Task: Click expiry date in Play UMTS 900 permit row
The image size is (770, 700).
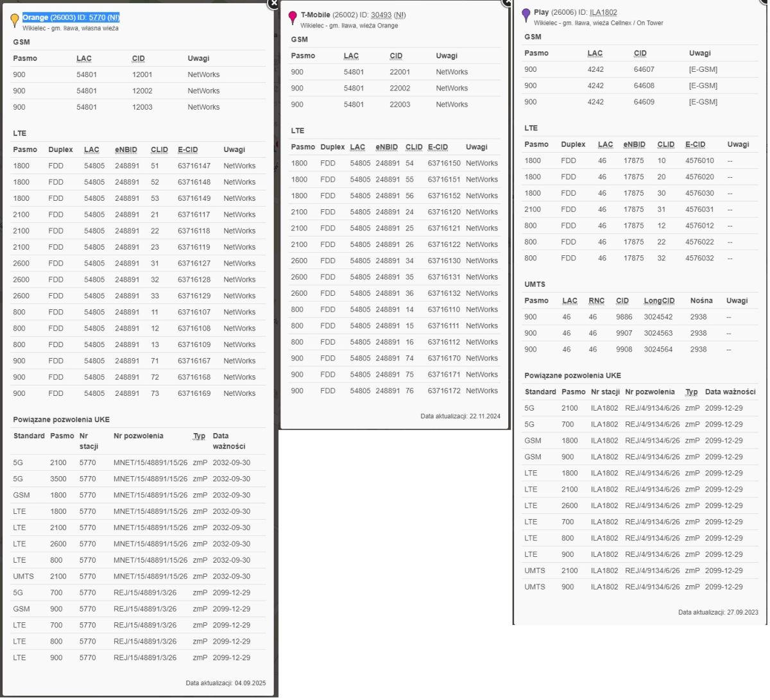Action: coord(724,588)
